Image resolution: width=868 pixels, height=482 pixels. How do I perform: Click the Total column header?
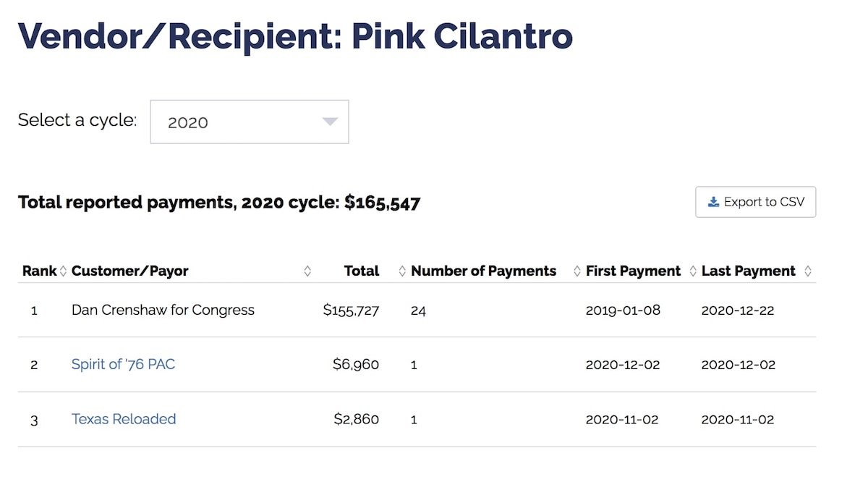click(362, 271)
